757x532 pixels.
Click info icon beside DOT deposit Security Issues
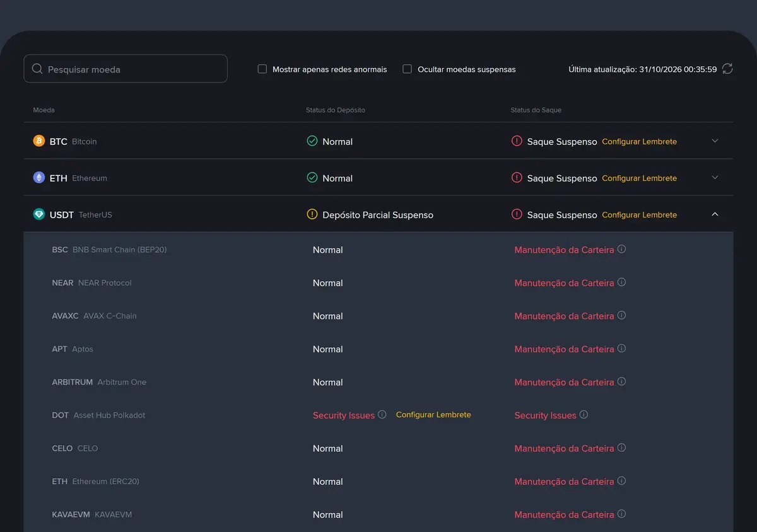click(x=382, y=415)
